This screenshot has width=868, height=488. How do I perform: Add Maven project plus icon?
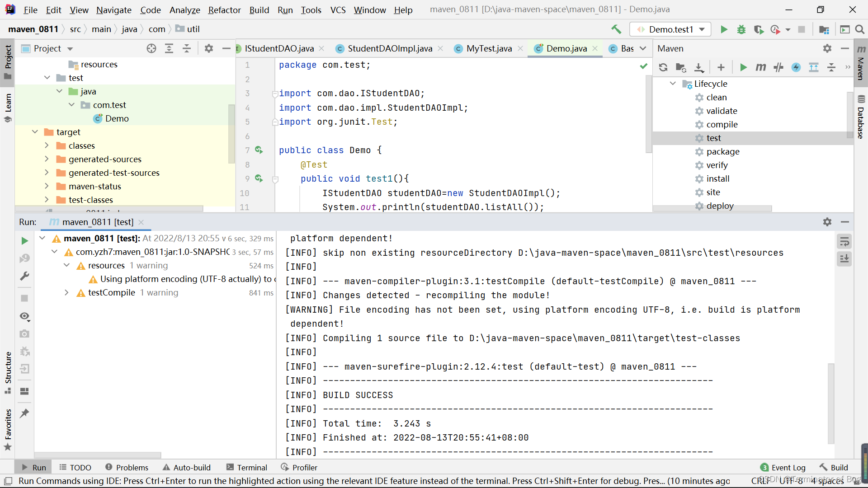(721, 67)
